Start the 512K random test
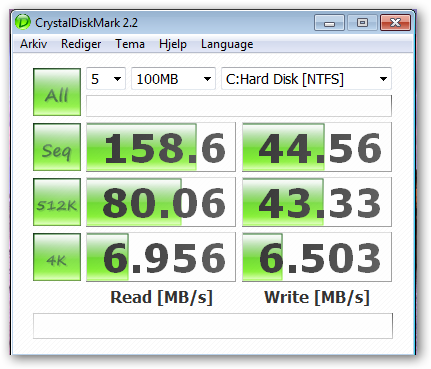The image size is (431, 369). 57,202
